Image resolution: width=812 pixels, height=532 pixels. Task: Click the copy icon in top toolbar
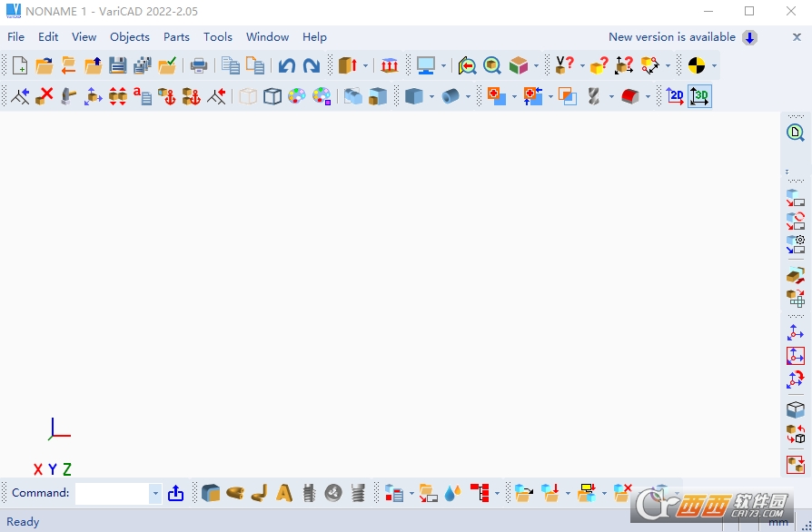click(231, 65)
